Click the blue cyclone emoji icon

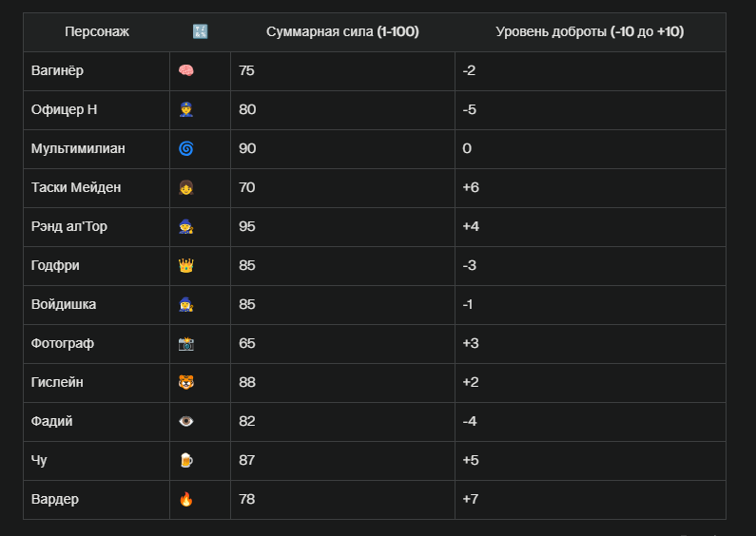[186, 148]
